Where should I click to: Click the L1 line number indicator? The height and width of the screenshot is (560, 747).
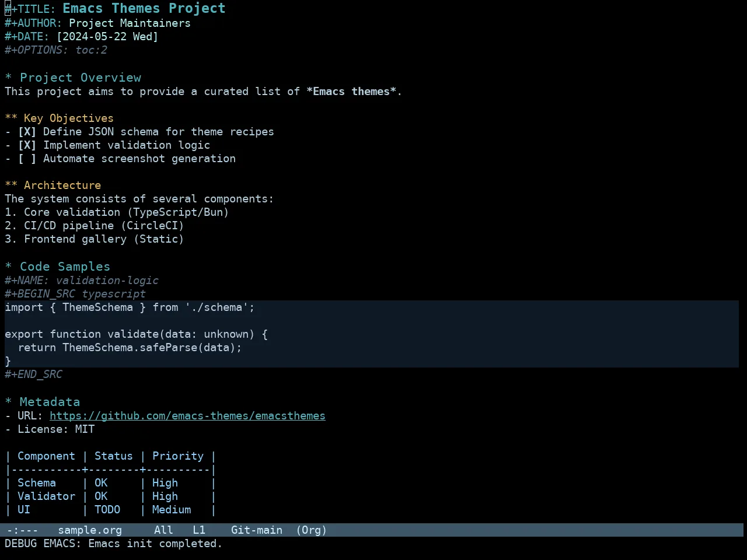click(199, 530)
